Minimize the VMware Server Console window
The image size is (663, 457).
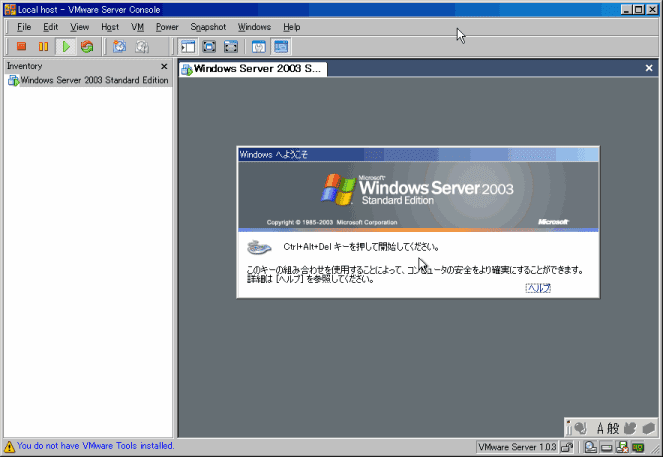[627, 9]
